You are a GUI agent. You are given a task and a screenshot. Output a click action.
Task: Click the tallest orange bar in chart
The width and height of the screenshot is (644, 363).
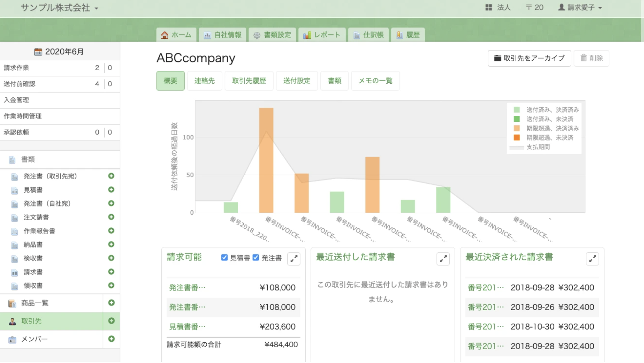[x=266, y=160]
